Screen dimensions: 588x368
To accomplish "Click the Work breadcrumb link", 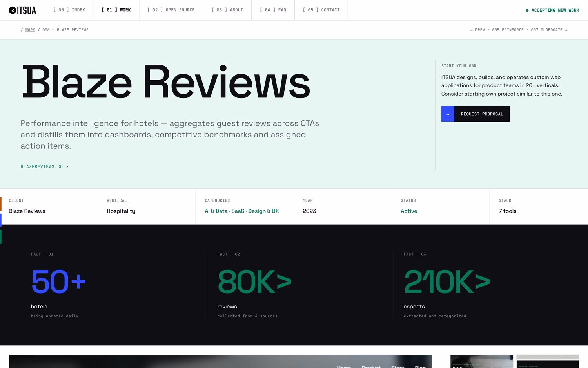I will pyautogui.click(x=30, y=30).
